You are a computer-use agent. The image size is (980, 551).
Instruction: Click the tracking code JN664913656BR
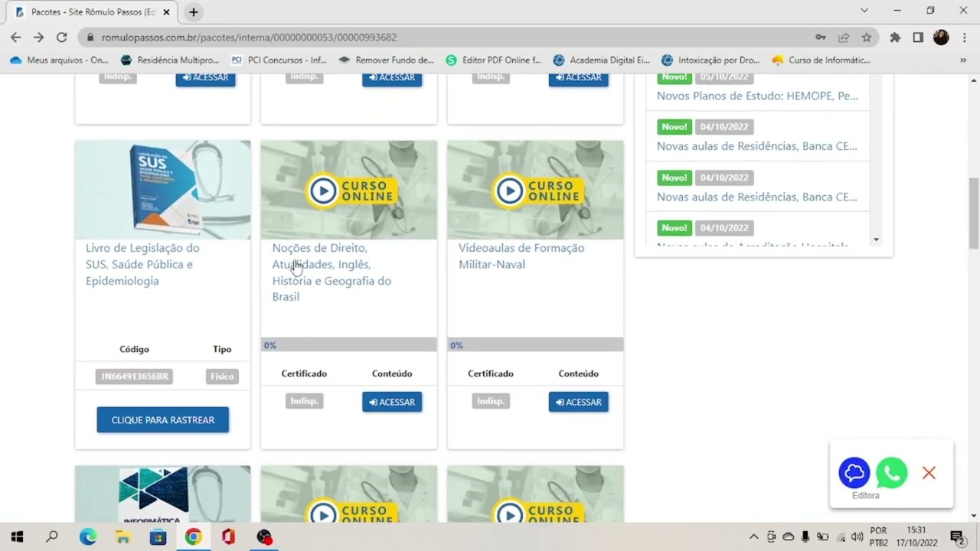click(134, 377)
